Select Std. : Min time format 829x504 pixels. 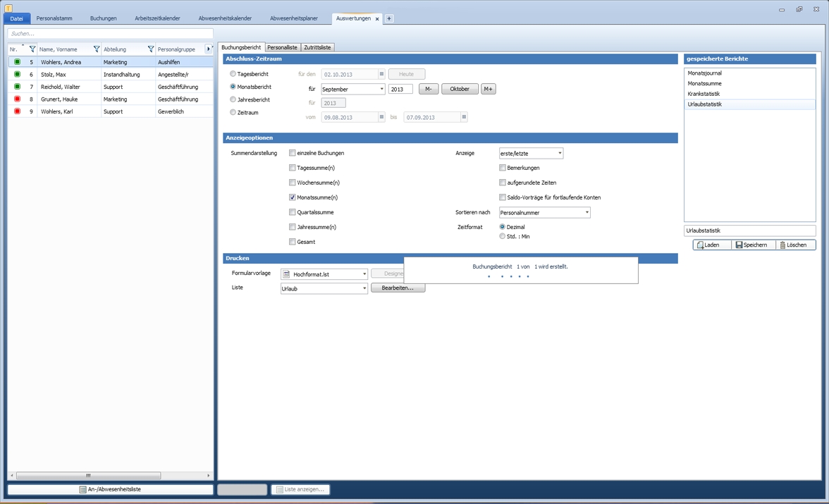coord(502,236)
